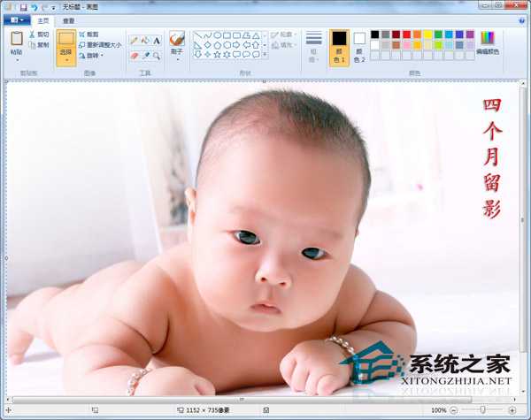Pick the red color swatch
The height and width of the screenshot is (420, 531).
pyautogui.click(x=407, y=34)
